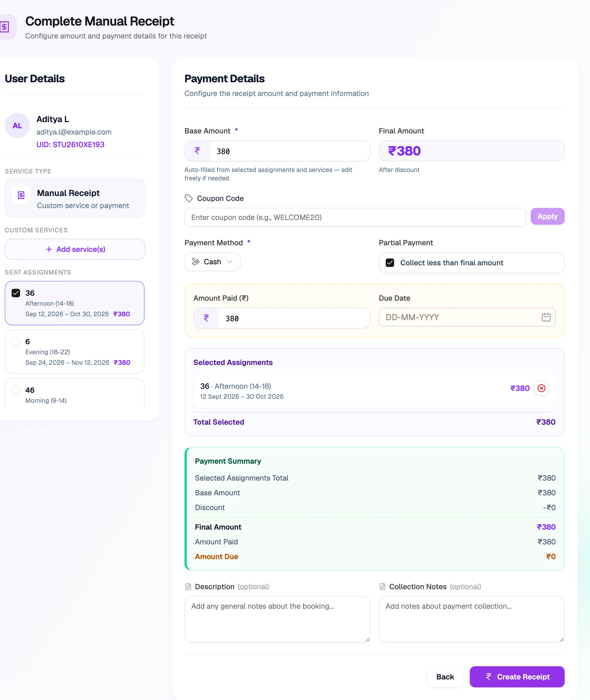Click Add service(s) button
Viewport: 590px width, 700px height.
click(x=75, y=249)
